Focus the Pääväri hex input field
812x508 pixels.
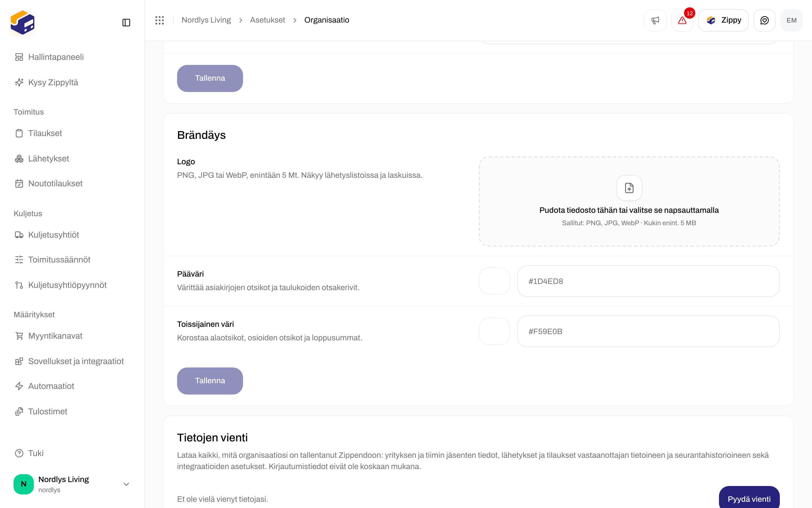coord(648,281)
